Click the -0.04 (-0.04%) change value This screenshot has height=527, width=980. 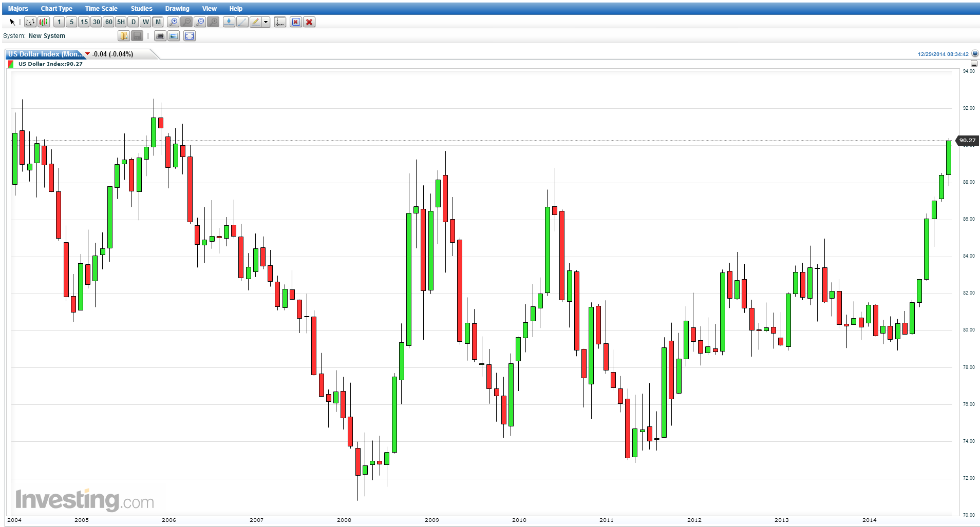112,54
